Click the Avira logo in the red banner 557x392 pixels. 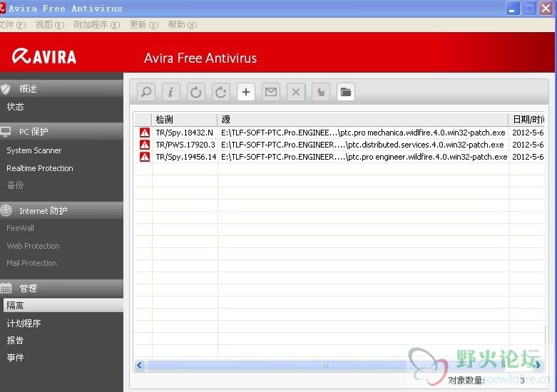[x=44, y=57]
